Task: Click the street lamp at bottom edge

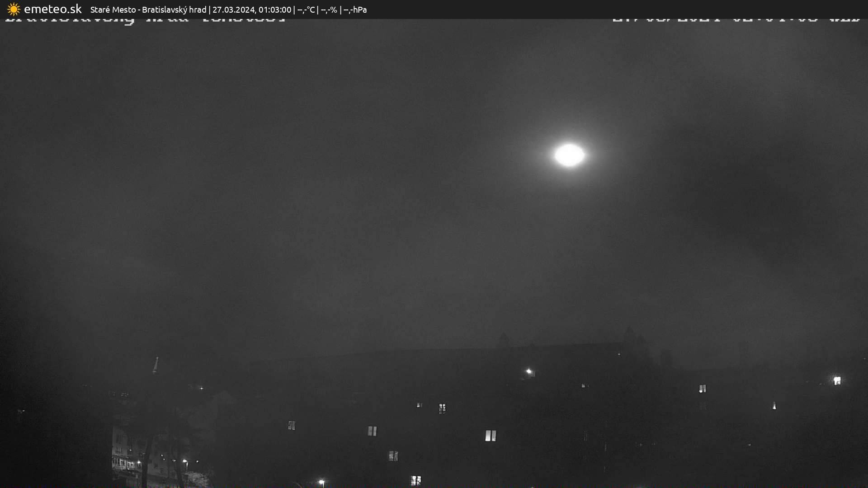Action: click(x=321, y=482)
